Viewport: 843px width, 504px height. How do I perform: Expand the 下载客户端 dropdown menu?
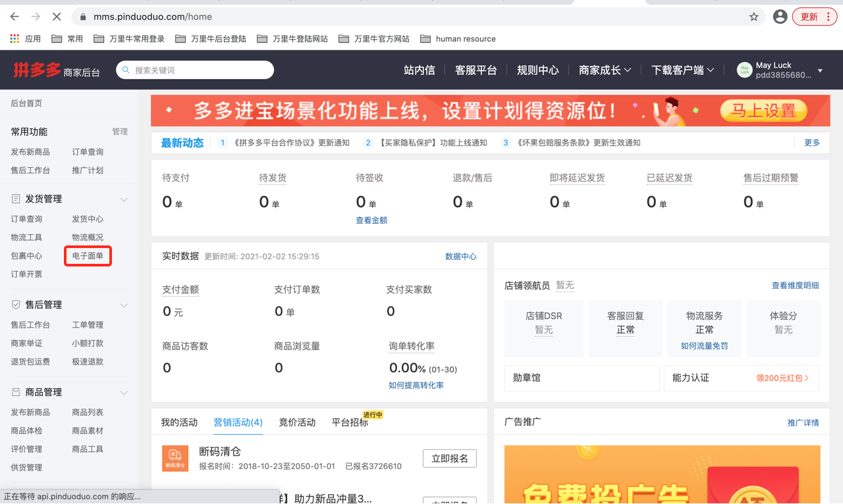click(x=683, y=70)
